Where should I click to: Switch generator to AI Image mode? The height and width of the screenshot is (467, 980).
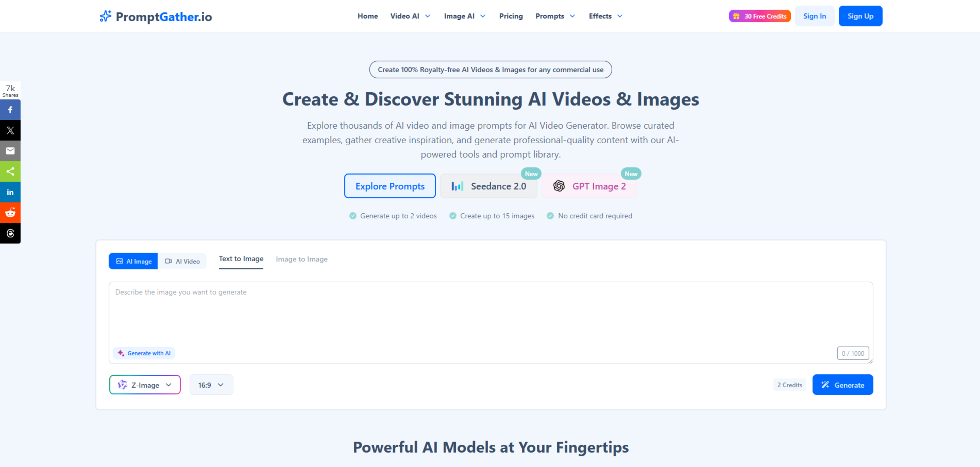click(x=133, y=261)
